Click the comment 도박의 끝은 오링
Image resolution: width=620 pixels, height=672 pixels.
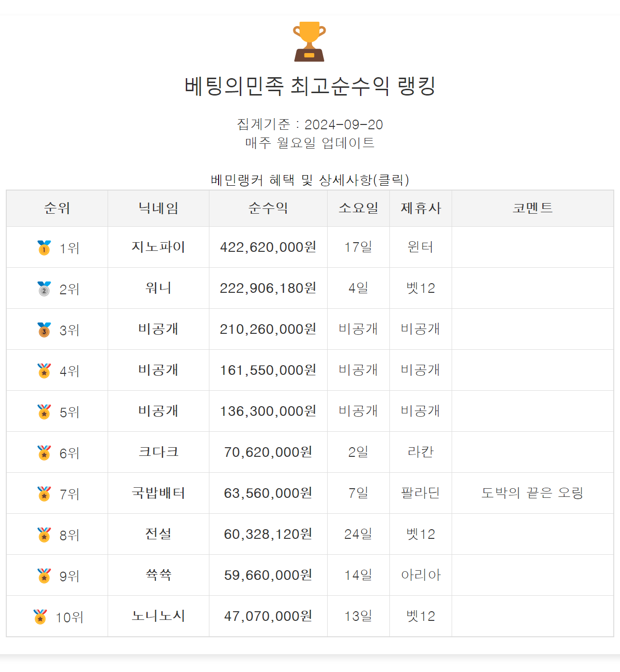[x=532, y=493]
